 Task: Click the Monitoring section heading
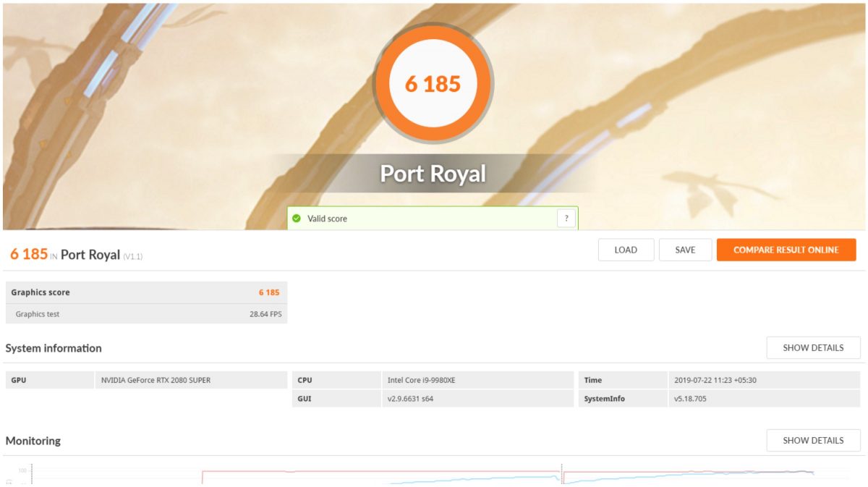coord(33,441)
